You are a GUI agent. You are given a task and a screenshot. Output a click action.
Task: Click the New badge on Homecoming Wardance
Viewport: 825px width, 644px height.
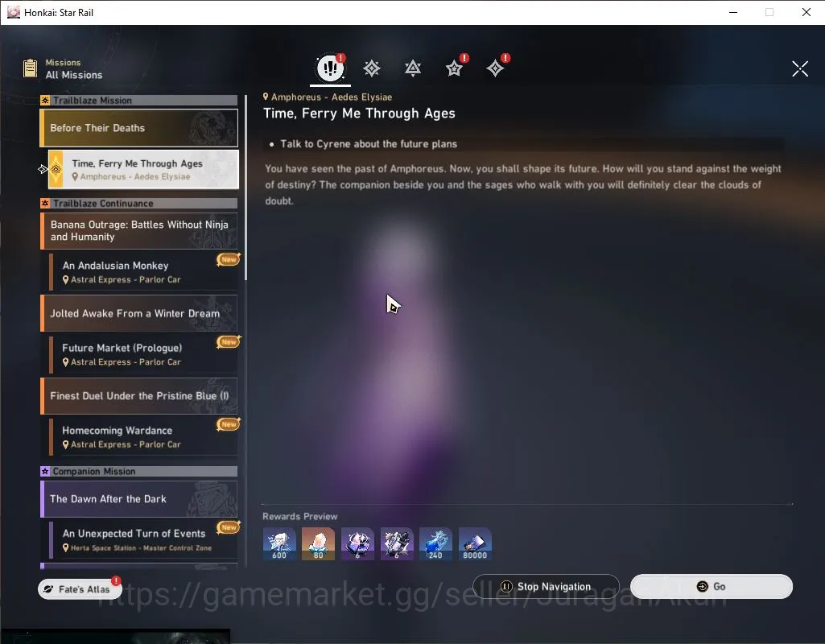[229, 424]
